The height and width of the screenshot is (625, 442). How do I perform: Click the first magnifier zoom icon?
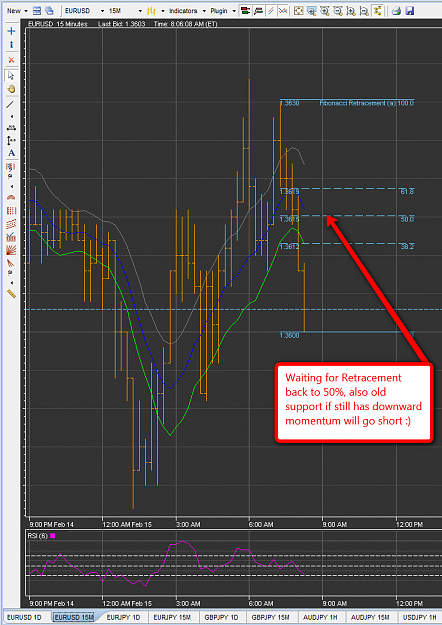(312, 11)
